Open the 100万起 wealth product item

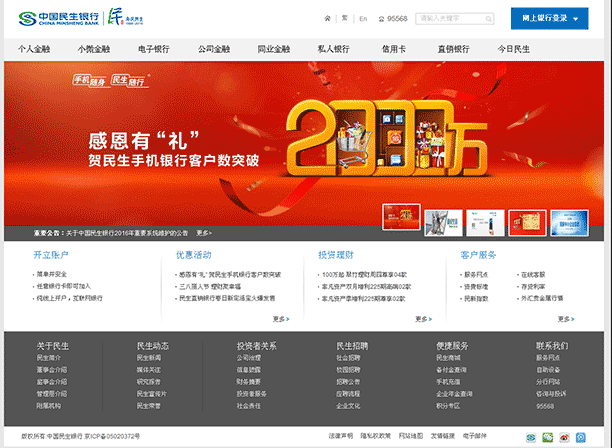pos(365,275)
